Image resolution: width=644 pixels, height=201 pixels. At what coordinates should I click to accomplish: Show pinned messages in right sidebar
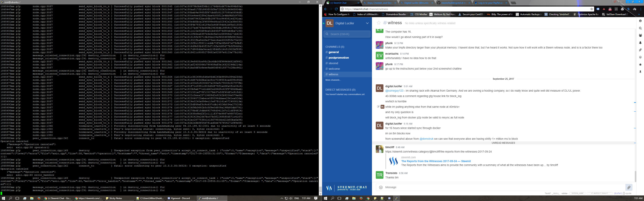[x=640, y=72]
